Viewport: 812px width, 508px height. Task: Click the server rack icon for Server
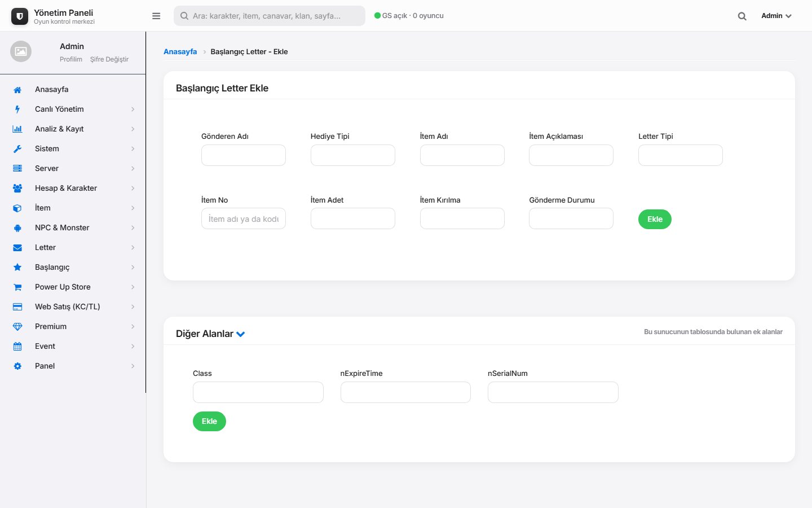17,169
